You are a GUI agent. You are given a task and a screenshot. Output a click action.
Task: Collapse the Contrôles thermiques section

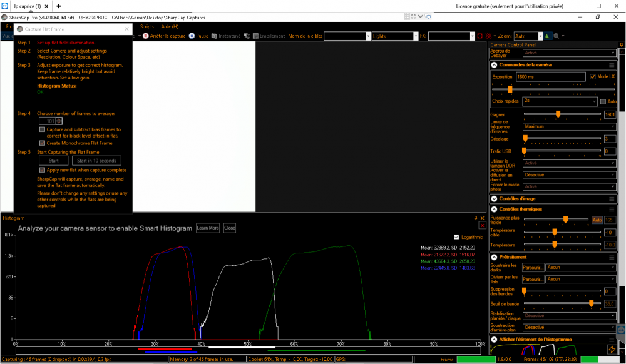[x=494, y=210]
